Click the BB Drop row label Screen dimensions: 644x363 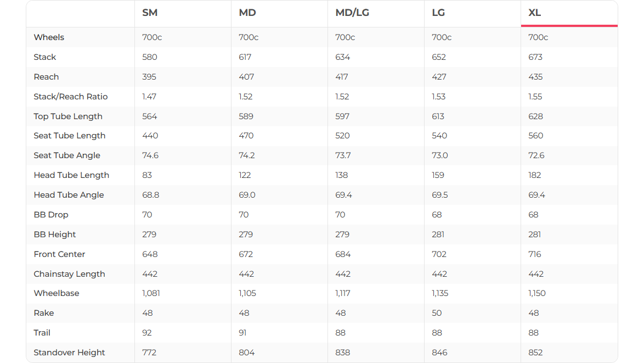(x=51, y=215)
